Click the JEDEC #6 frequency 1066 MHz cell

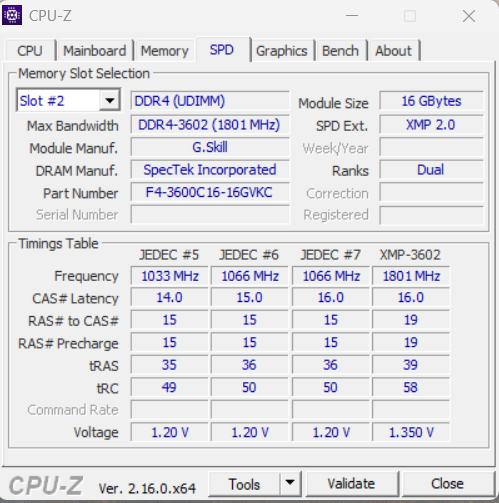click(250, 276)
